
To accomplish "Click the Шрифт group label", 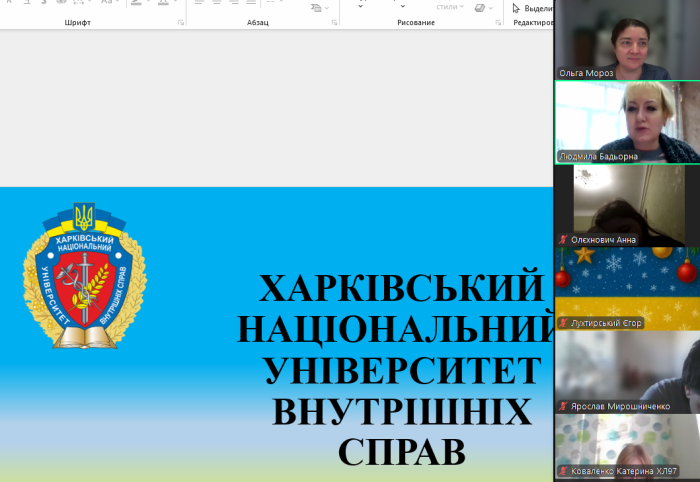I will coord(77,22).
